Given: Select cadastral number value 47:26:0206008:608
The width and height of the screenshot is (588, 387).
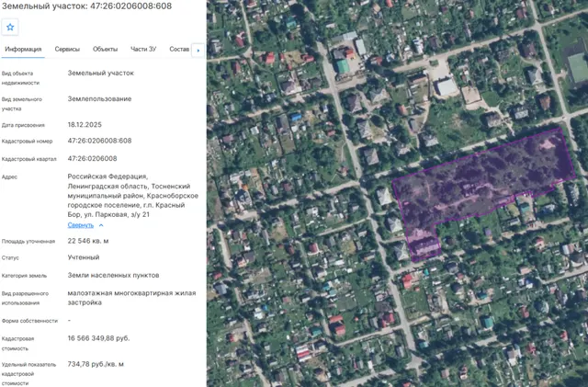Looking at the screenshot, I should point(99,141).
